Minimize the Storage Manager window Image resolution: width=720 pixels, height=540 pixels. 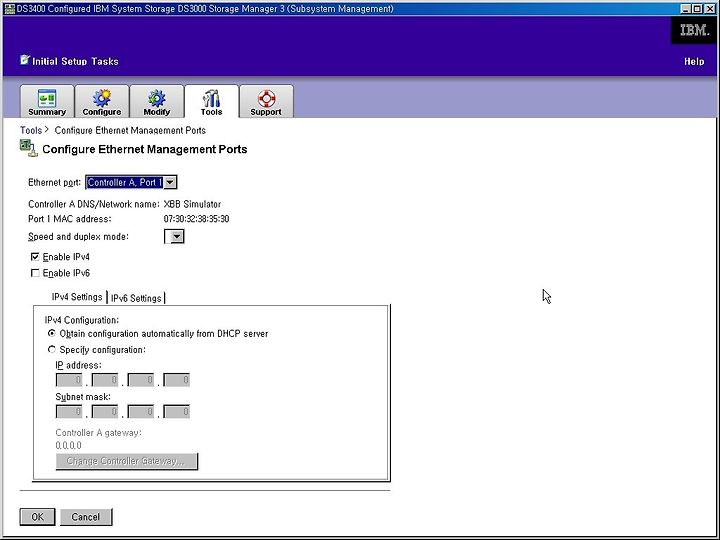686,8
